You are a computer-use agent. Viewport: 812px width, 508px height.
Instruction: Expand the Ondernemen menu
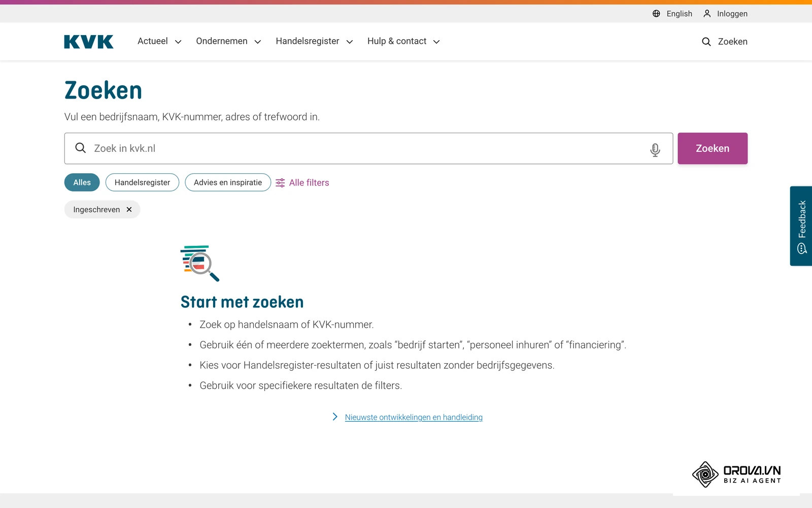(228, 41)
